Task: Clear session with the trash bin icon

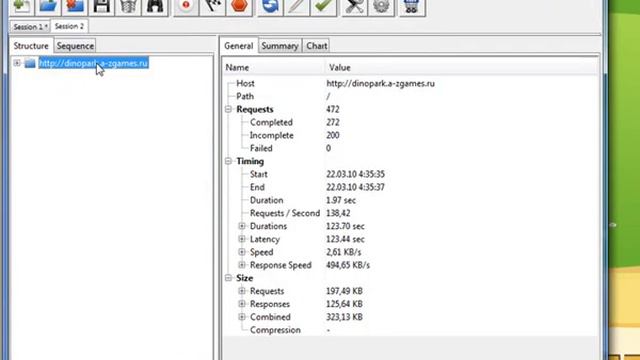Action: point(128,6)
